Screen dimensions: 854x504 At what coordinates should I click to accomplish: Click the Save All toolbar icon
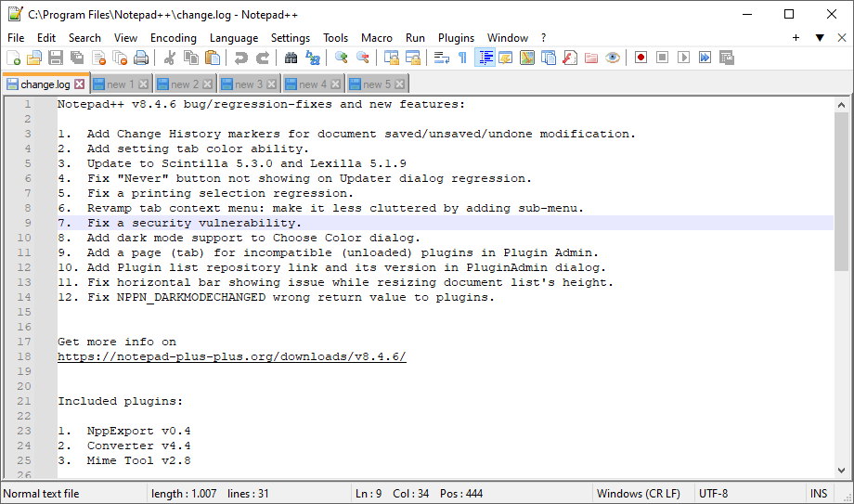coord(77,58)
